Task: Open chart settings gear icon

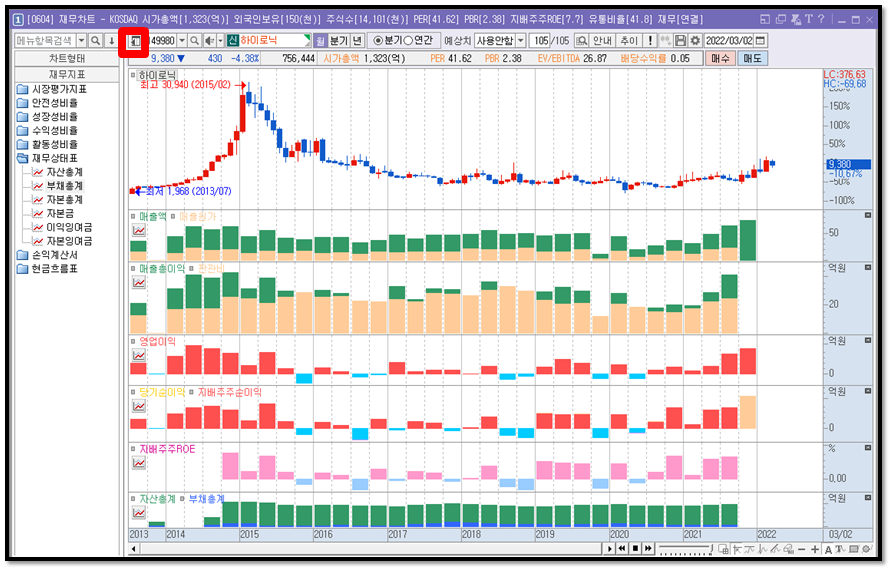Action: [x=695, y=40]
